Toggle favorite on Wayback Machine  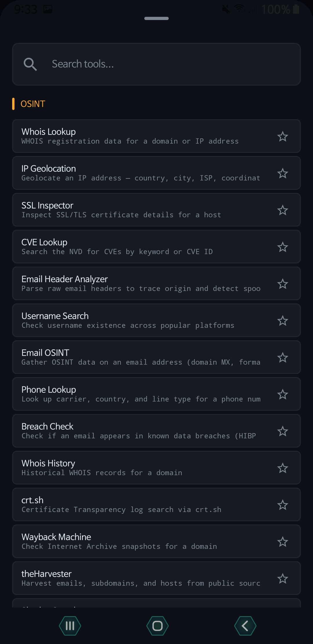coord(283,541)
